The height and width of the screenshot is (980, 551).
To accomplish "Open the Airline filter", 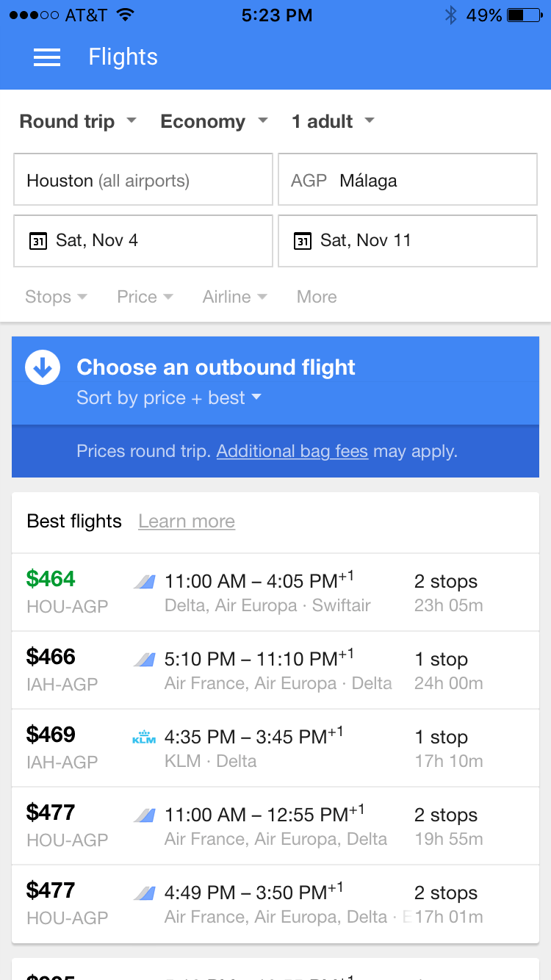I will [x=234, y=297].
